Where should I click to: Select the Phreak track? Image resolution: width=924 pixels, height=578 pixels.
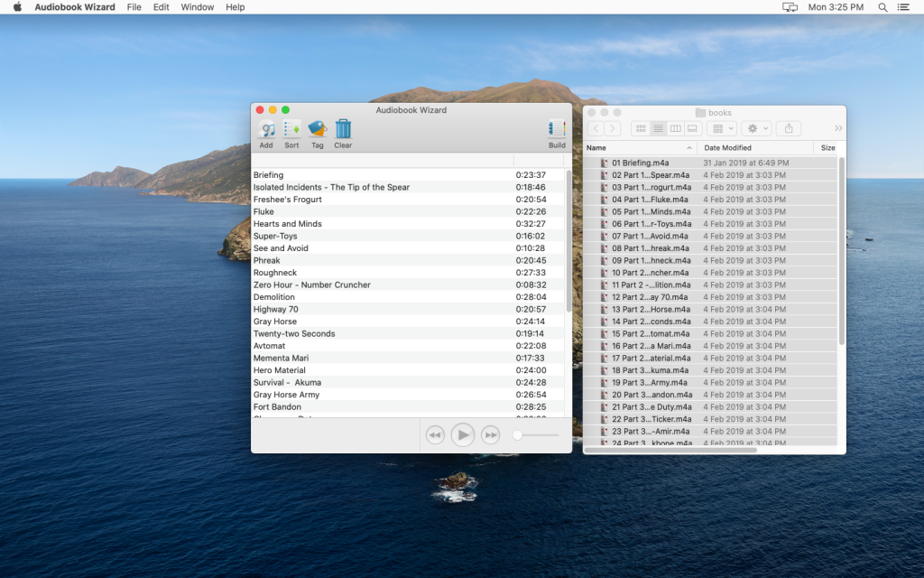tap(407, 260)
